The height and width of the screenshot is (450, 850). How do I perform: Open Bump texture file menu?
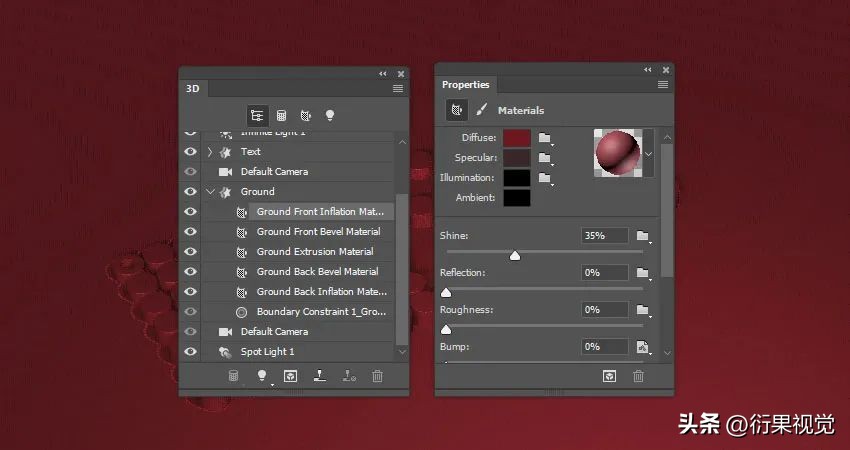coord(643,346)
